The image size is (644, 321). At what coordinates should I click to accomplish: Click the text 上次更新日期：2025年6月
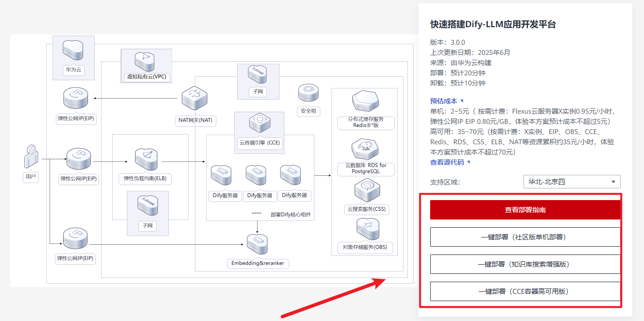point(470,52)
